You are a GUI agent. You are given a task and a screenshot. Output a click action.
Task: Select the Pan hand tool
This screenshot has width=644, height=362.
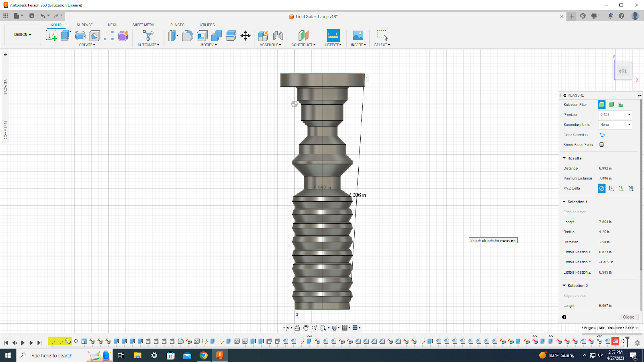click(x=306, y=328)
